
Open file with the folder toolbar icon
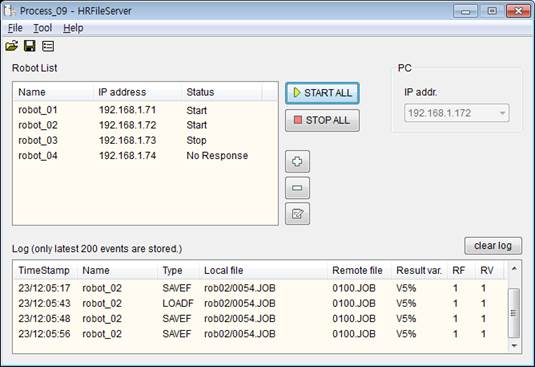point(12,46)
